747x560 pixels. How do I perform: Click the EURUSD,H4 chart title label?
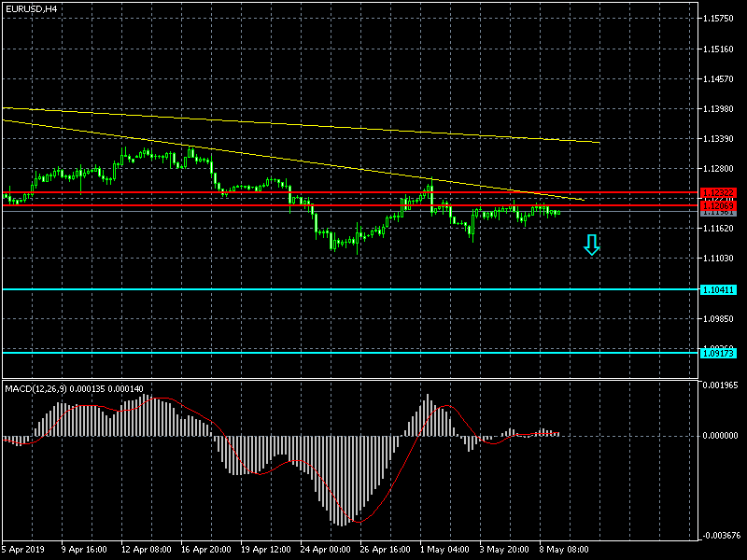click(x=32, y=8)
